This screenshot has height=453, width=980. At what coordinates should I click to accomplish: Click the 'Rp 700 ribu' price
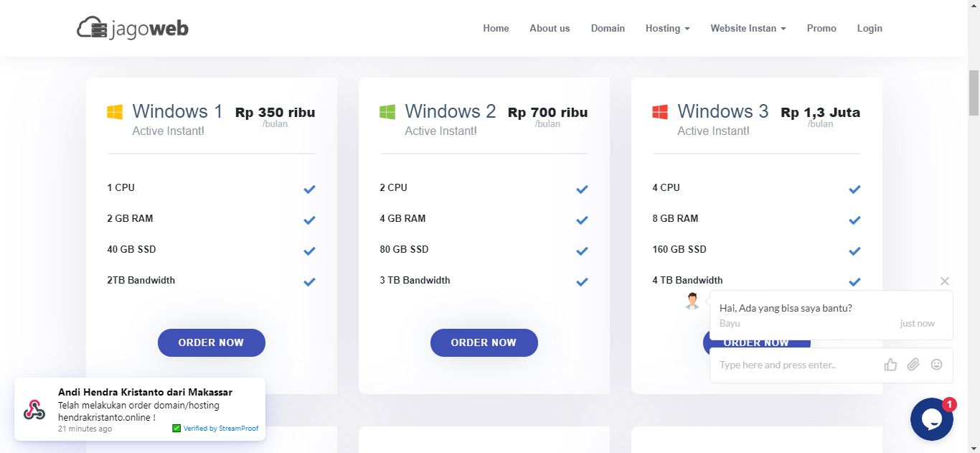point(547,113)
